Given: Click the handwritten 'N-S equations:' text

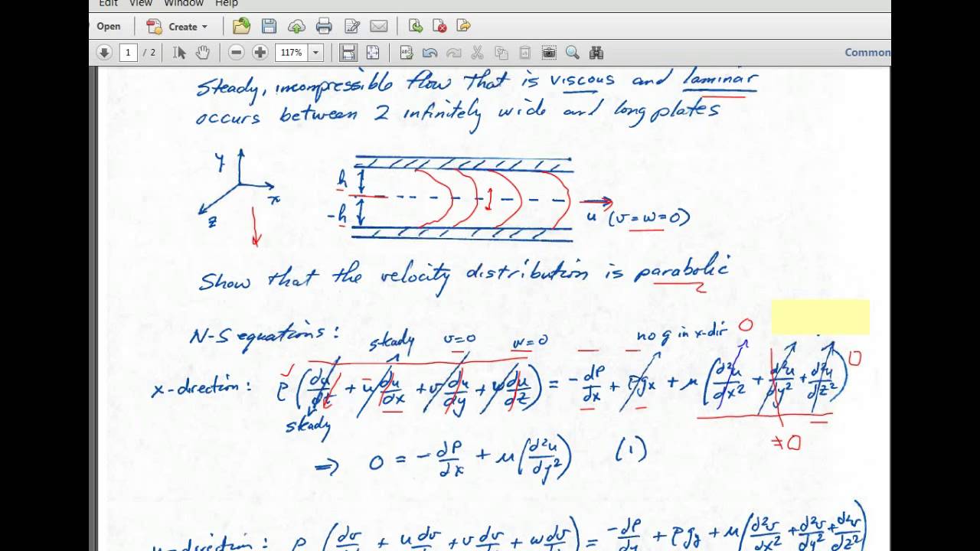Looking at the screenshot, I should (x=264, y=336).
